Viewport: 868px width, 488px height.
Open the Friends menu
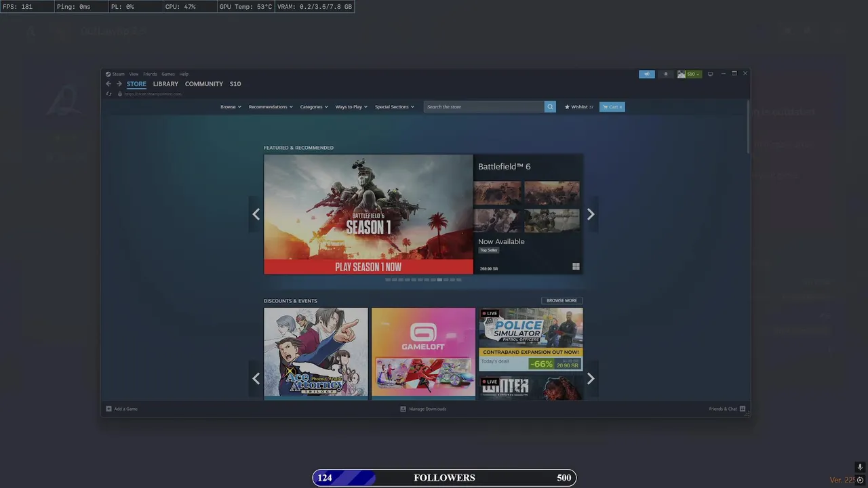[150, 74]
